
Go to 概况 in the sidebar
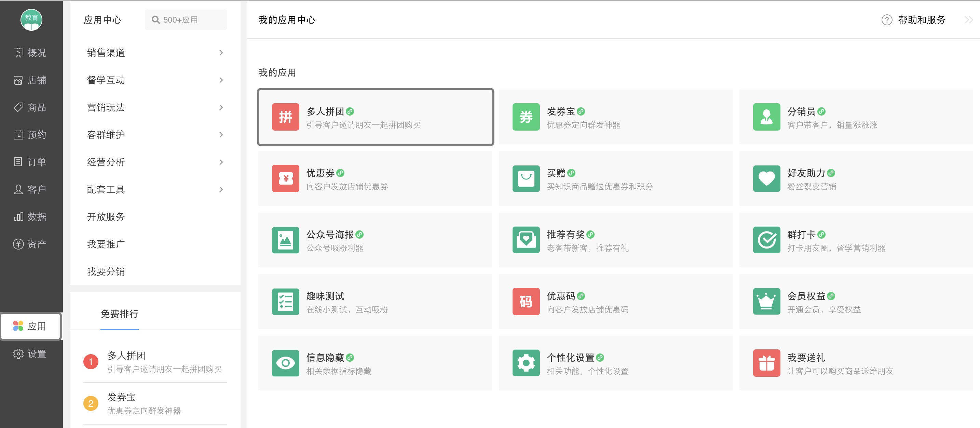(30, 53)
